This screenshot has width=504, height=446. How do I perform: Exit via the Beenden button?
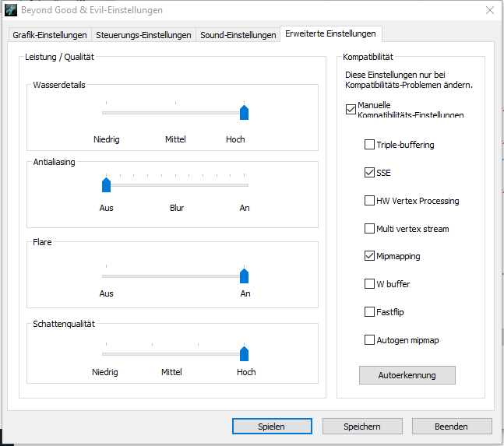(452, 427)
